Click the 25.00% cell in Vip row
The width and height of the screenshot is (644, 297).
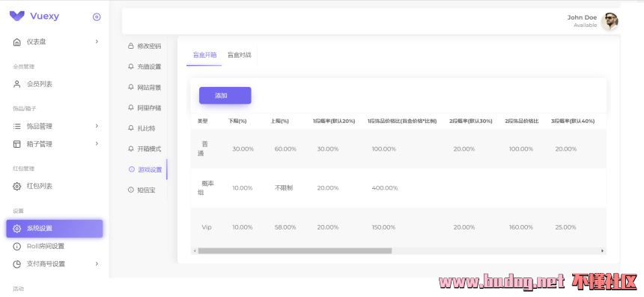(x=566, y=227)
